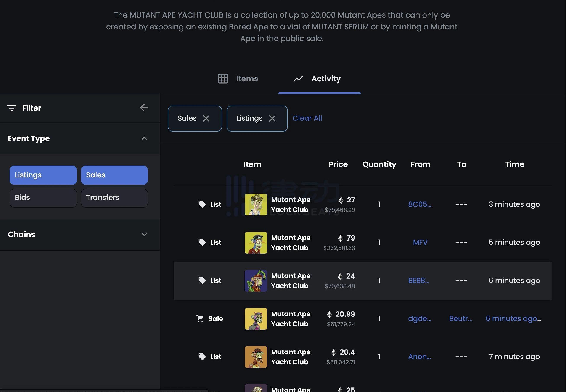Click tag icon on the 5 minutes ago listing
566x392 pixels.
click(x=202, y=243)
